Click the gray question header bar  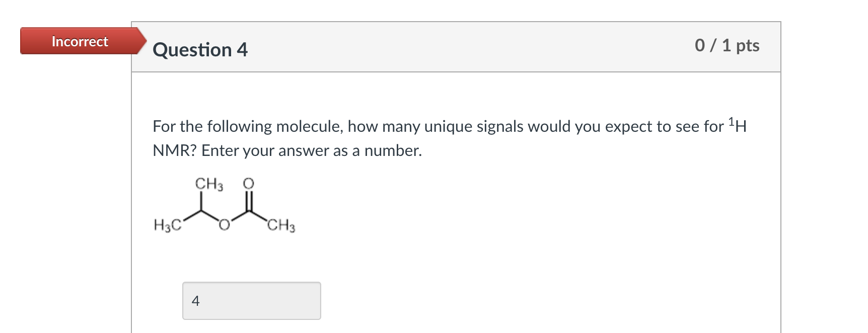click(456, 47)
